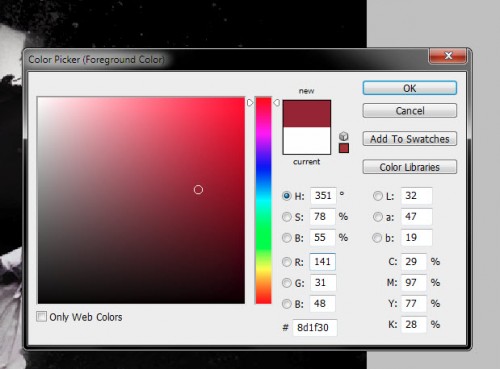The width and height of the screenshot is (500, 369).
Task: Click the out-of-gamut warning cube icon
Action: point(344,136)
